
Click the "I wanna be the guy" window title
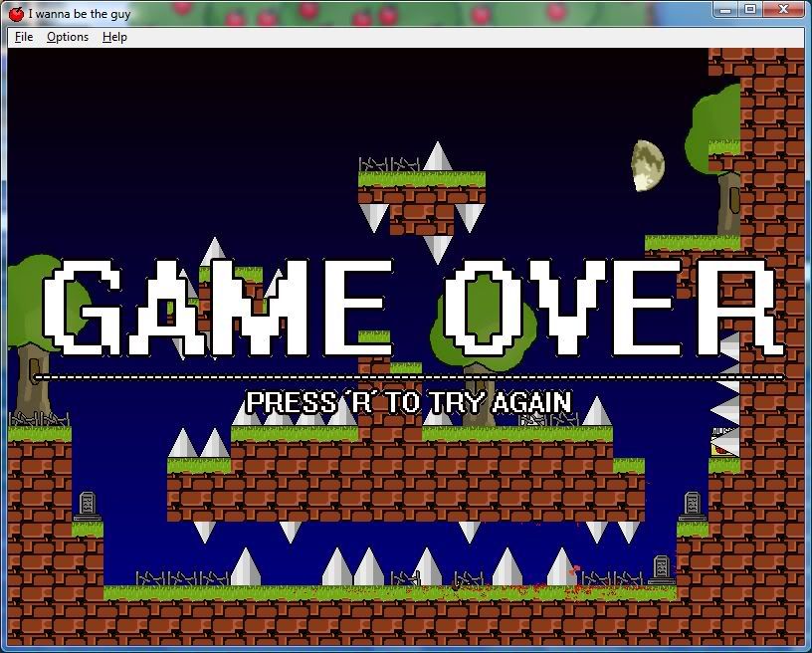click(80, 14)
